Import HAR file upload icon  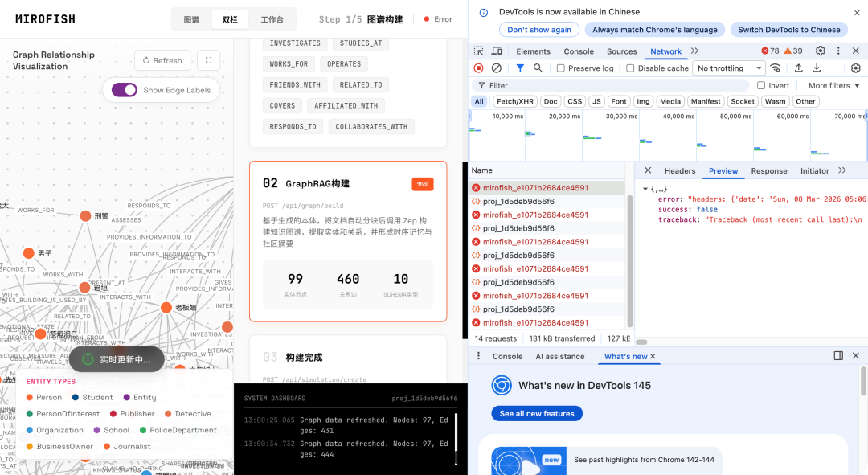coord(798,68)
